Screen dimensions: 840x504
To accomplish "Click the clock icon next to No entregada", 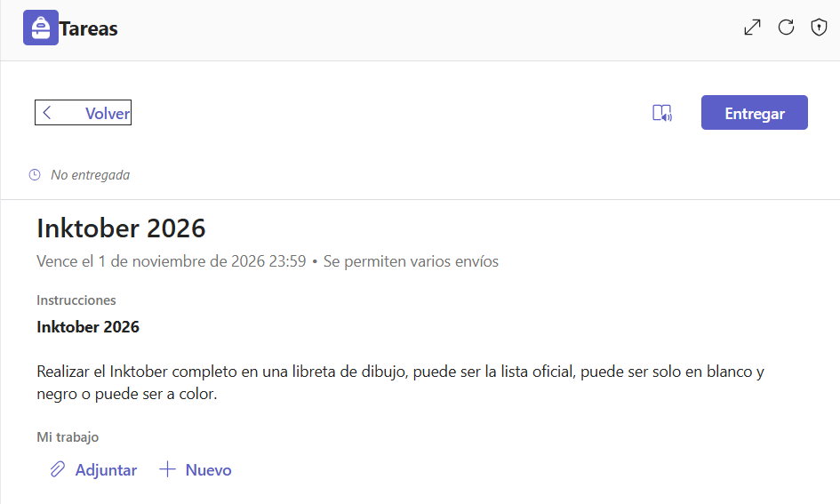I will 35,175.
